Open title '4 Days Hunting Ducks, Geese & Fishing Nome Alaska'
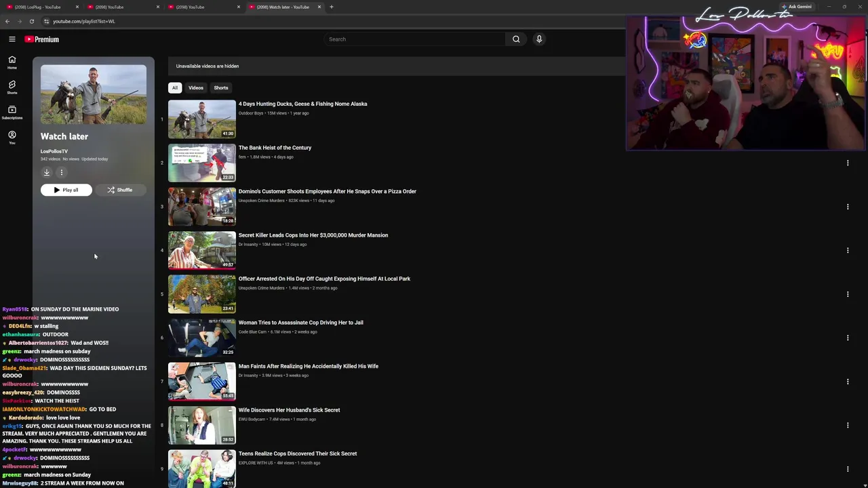868x488 pixels. (302, 104)
